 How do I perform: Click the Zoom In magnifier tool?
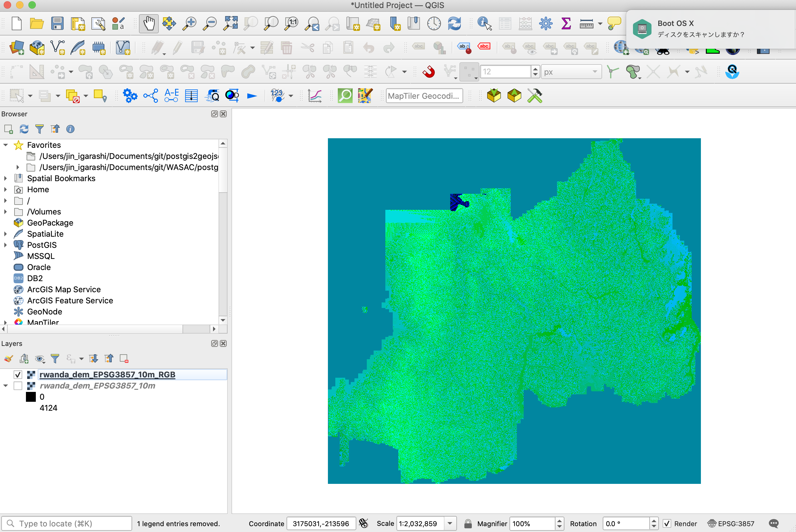click(x=189, y=23)
